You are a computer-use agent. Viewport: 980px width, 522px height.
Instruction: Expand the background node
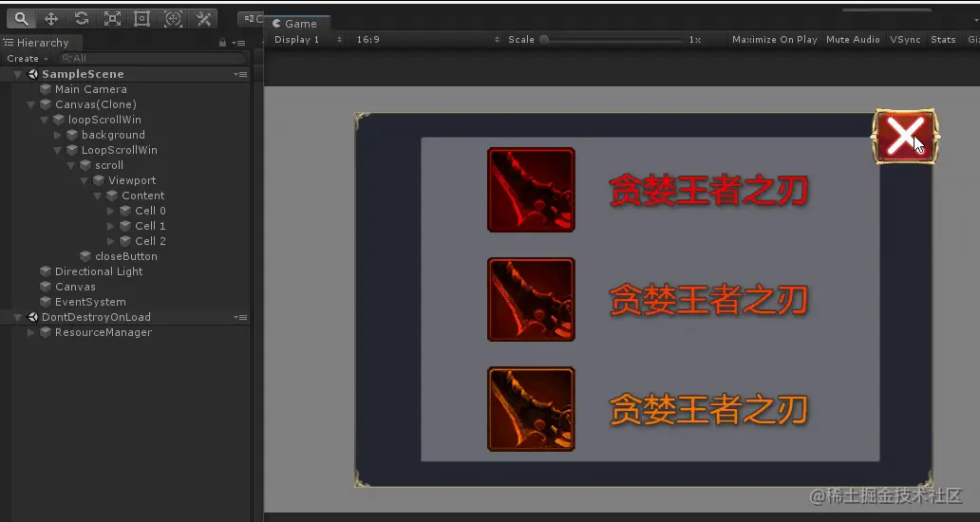click(58, 135)
